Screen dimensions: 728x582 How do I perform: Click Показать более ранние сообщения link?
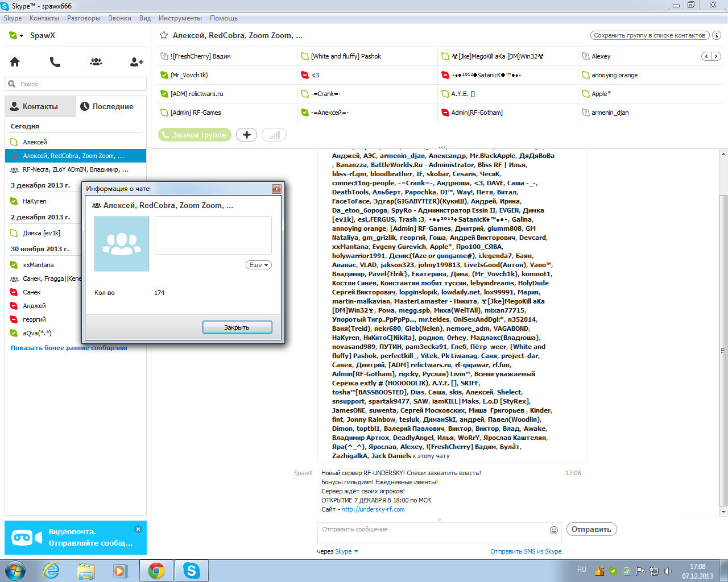pos(69,348)
